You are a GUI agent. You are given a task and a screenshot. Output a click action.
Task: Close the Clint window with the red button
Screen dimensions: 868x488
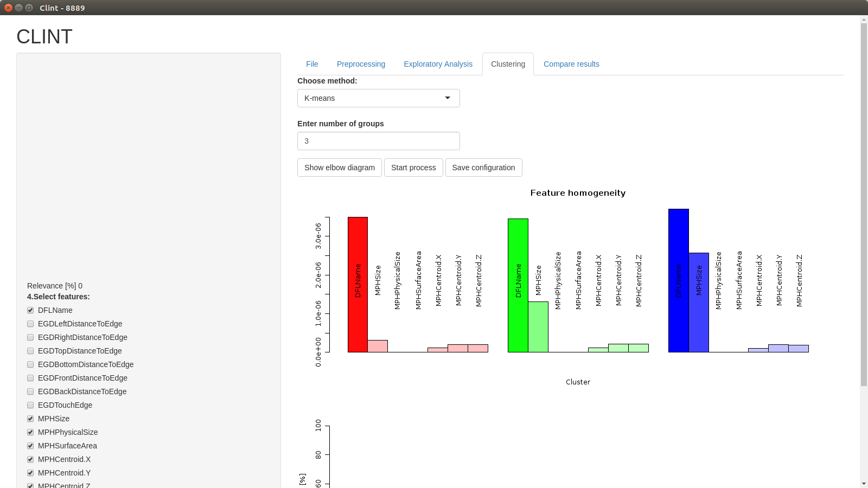coord(8,8)
